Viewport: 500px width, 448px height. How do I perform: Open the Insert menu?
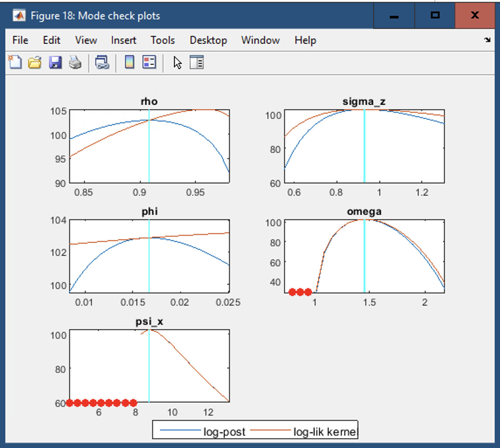[123, 40]
